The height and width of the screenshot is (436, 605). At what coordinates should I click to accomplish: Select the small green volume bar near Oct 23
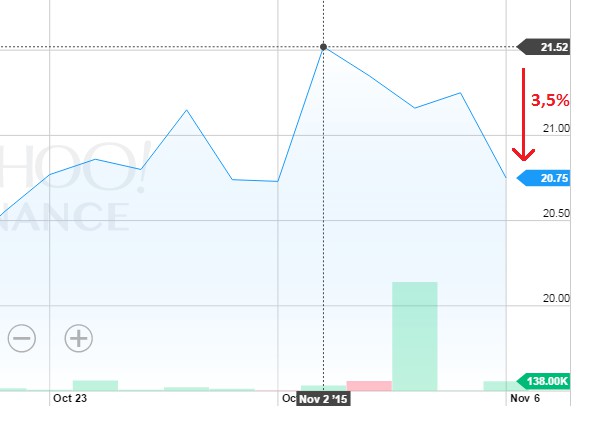pos(95,386)
